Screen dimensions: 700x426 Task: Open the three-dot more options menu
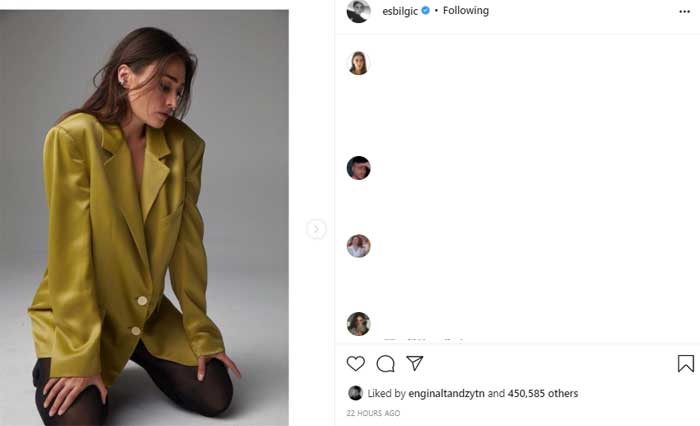pyautogui.click(x=684, y=11)
